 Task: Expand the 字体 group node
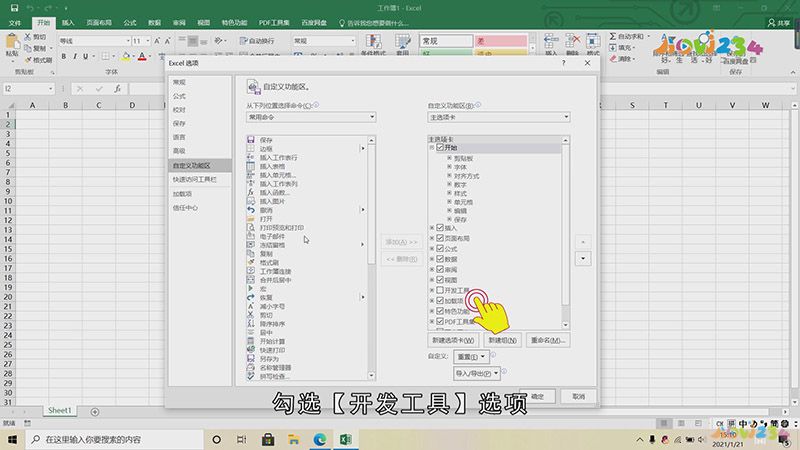449,167
